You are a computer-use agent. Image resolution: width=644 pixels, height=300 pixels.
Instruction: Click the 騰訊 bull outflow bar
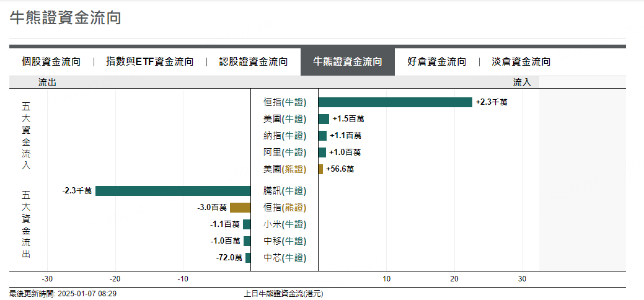point(173,191)
